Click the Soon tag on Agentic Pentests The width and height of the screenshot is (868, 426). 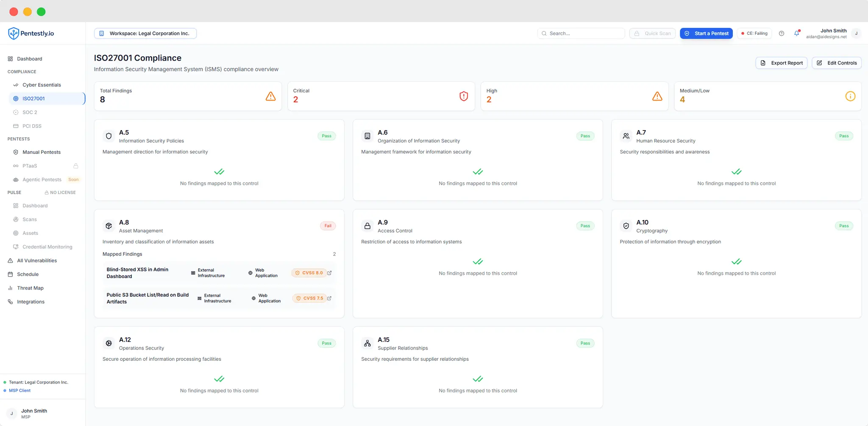(74, 180)
